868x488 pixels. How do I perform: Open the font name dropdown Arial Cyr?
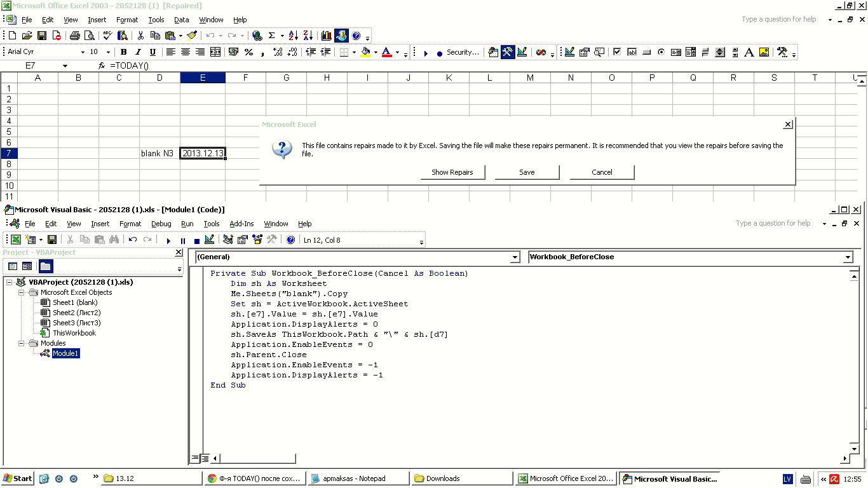click(83, 52)
